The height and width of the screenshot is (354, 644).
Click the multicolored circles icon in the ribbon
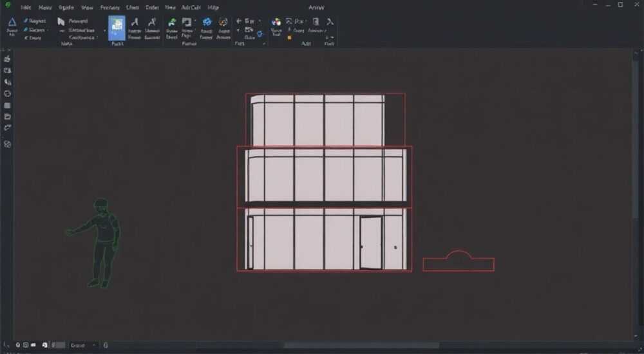point(276,22)
